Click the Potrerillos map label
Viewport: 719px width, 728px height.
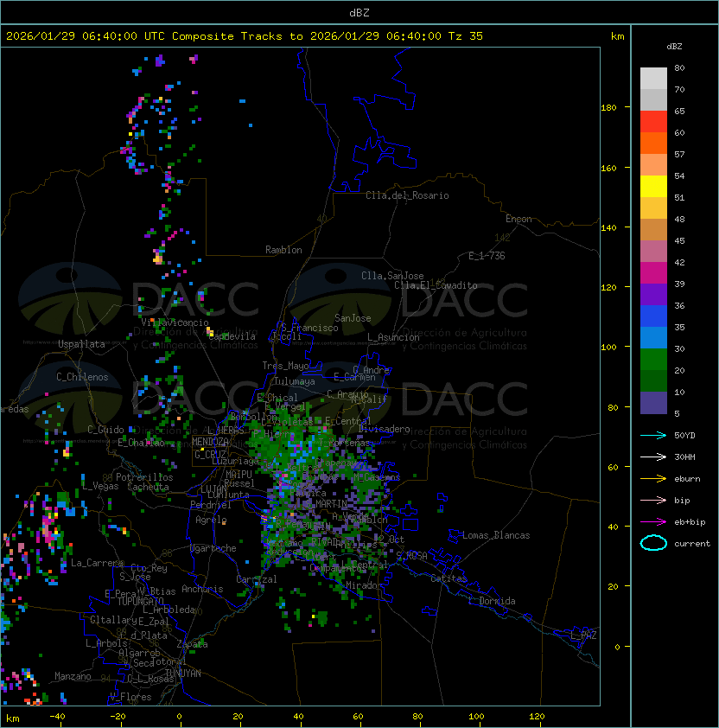[144, 477]
